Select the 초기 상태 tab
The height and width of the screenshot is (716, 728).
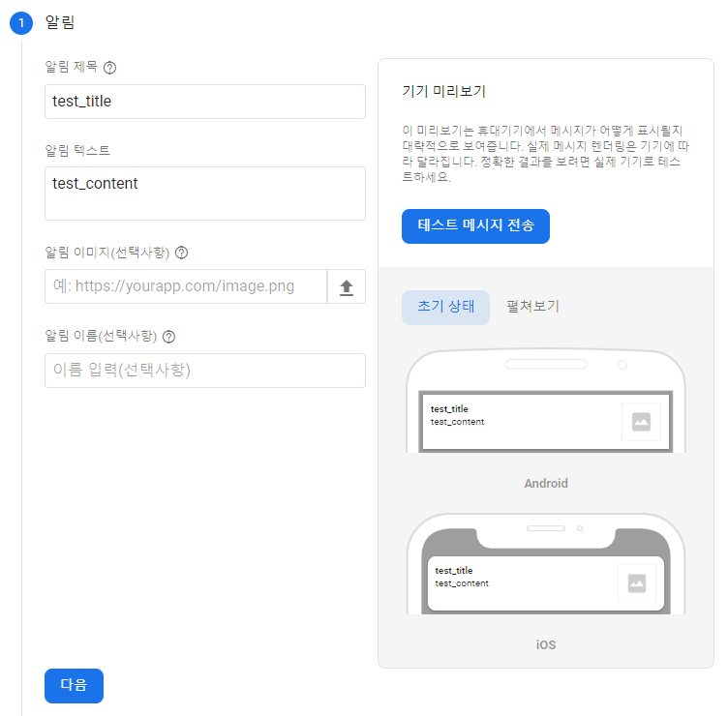click(x=445, y=307)
